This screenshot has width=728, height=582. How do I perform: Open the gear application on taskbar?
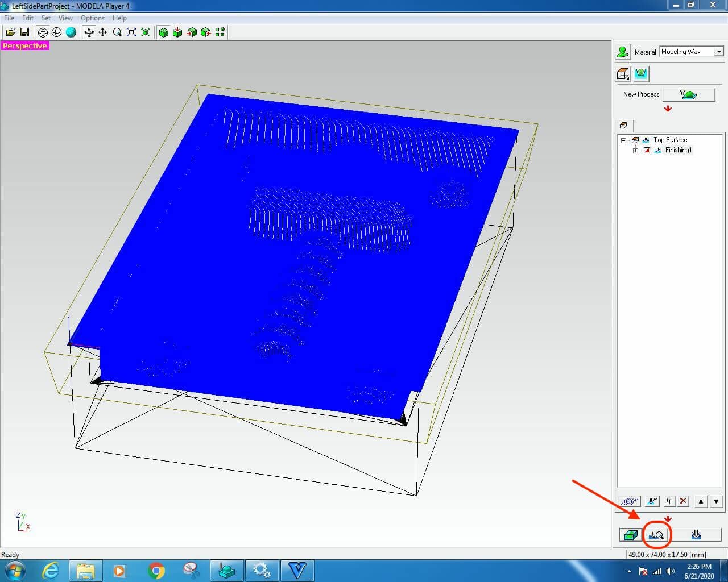pos(262,571)
